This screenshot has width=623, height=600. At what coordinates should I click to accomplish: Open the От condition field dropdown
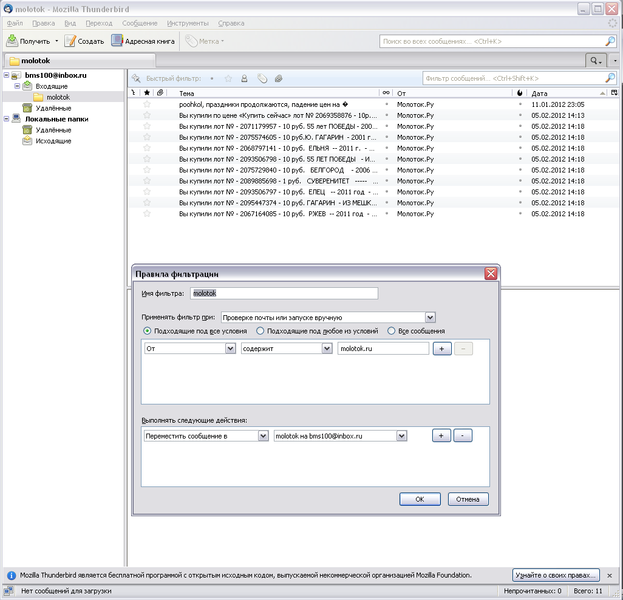tap(190, 348)
